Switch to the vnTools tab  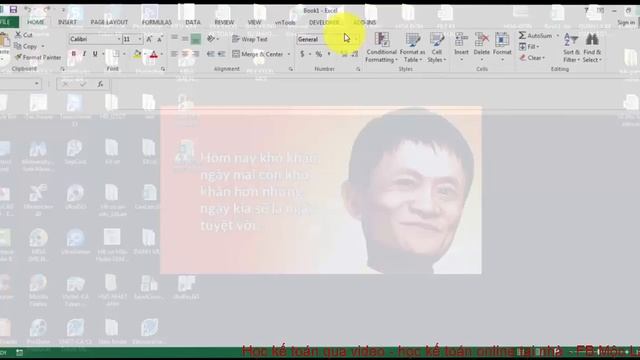(x=285, y=22)
